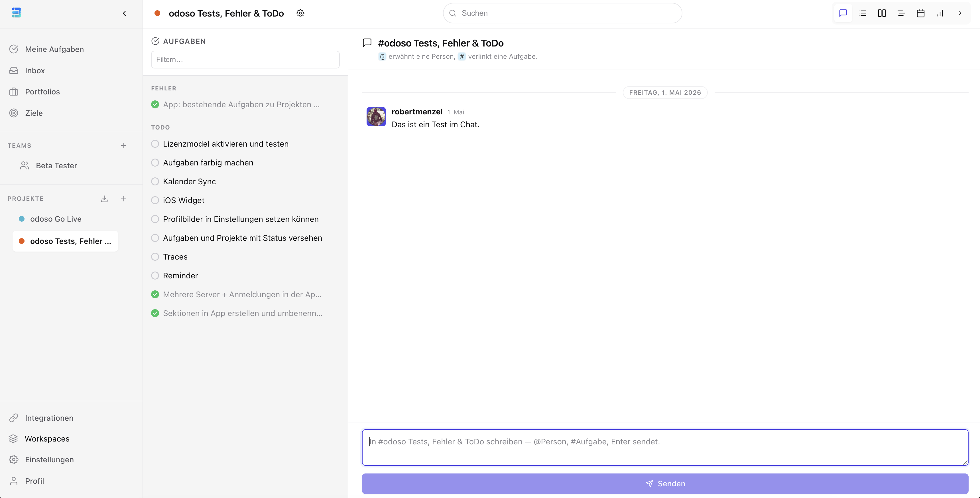This screenshot has width=980, height=498.
Task: Add a new team with plus icon
Action: tap(124, 145)
